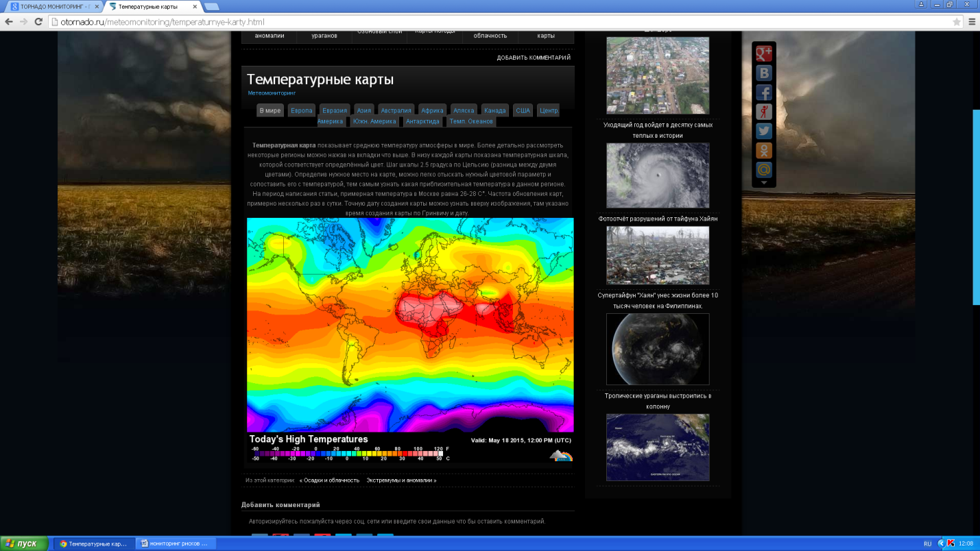Screen dimensions: 980x551
Task: Open Фотоотчёт разрушений от тайфуна Хайян link
Action: (658, 219)
